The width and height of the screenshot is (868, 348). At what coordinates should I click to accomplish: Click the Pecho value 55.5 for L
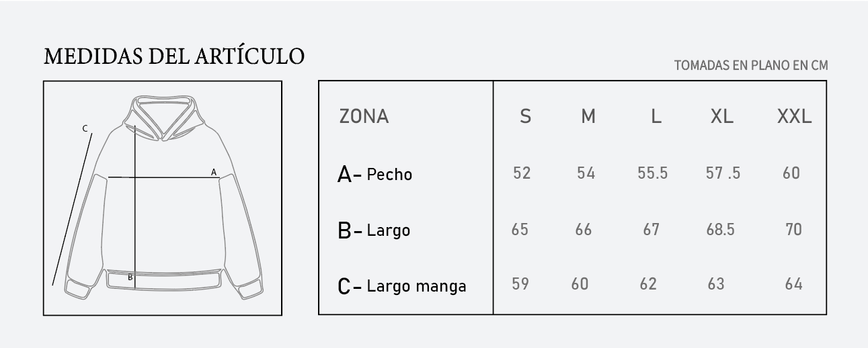click(652, 173)
